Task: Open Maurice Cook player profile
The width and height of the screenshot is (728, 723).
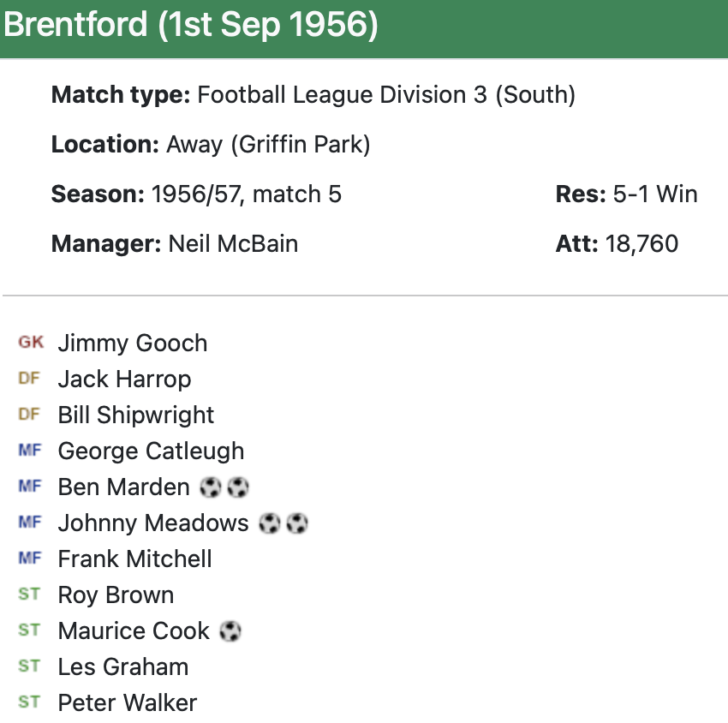Action: click(x=134, y=631)
